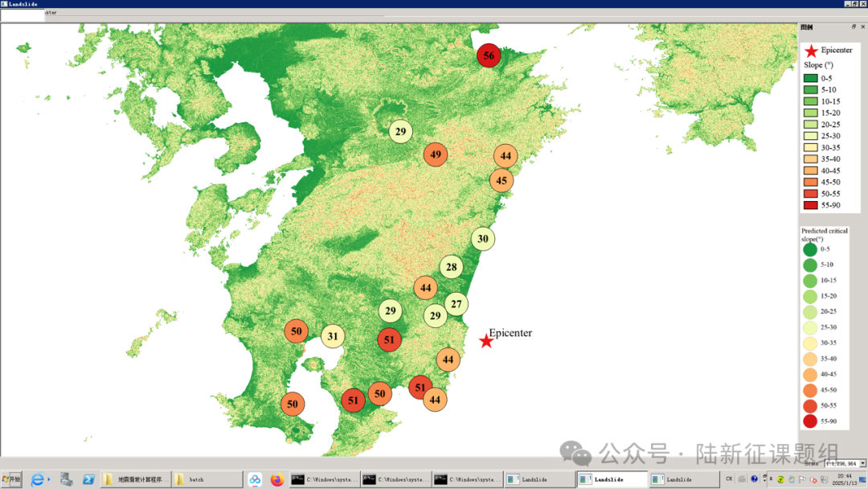
Task: Select the orange marker labeled 49
Action: 436,154
